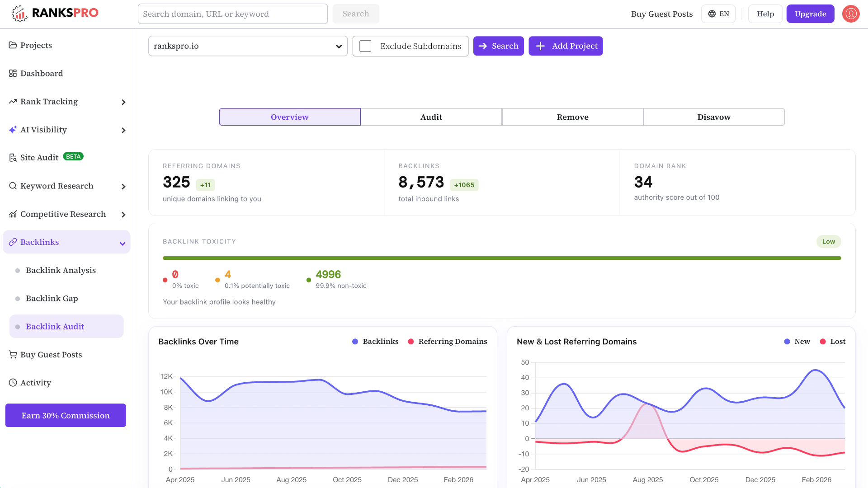Click the Site Audit document icon
This screenshot has height=488, width=868.
13,158
